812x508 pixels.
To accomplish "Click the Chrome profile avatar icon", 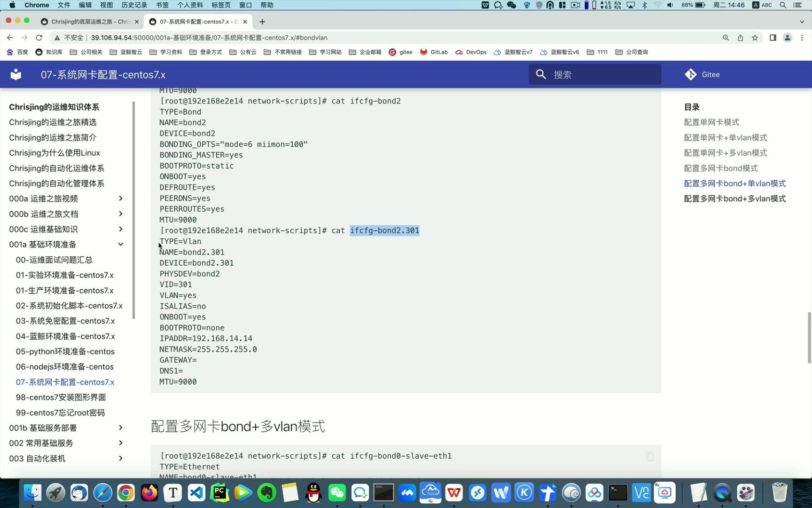I will point(788,37).
